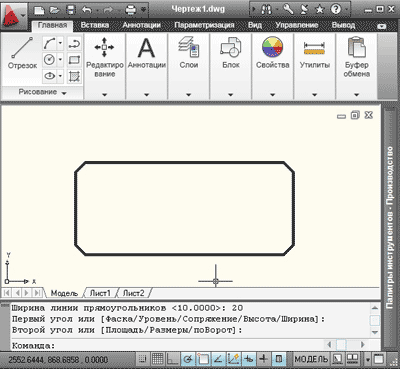Viewport: 400px width, 369px height.
Task: Save the drawing with the diskette icon
Action: 71,10
